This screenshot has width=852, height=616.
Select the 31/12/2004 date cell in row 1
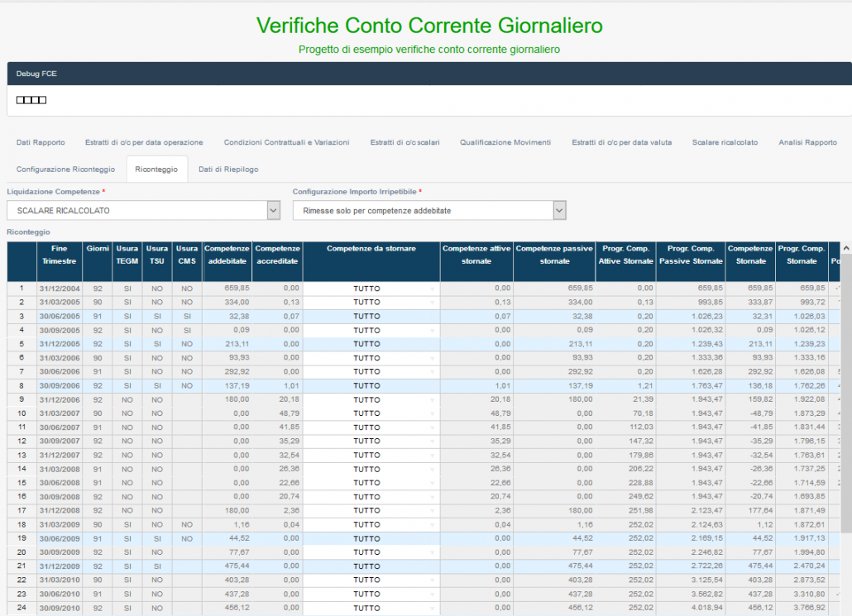click(x=59, y=288)
